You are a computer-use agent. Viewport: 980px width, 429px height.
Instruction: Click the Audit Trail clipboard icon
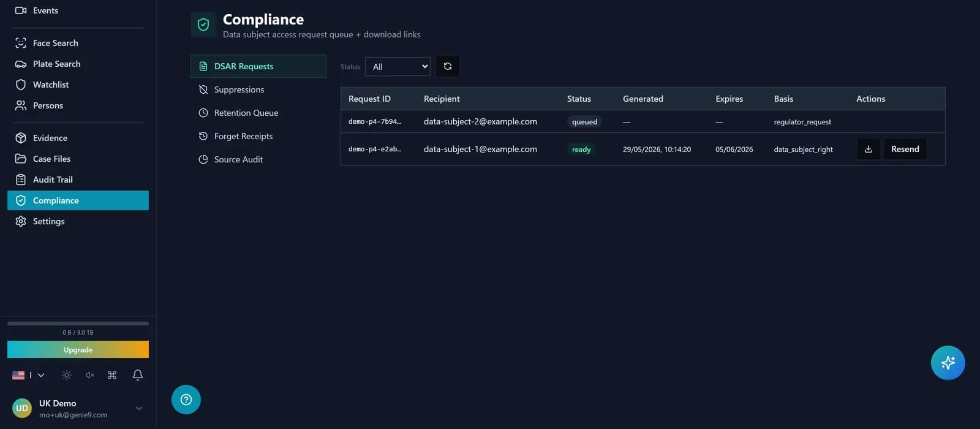21,180
